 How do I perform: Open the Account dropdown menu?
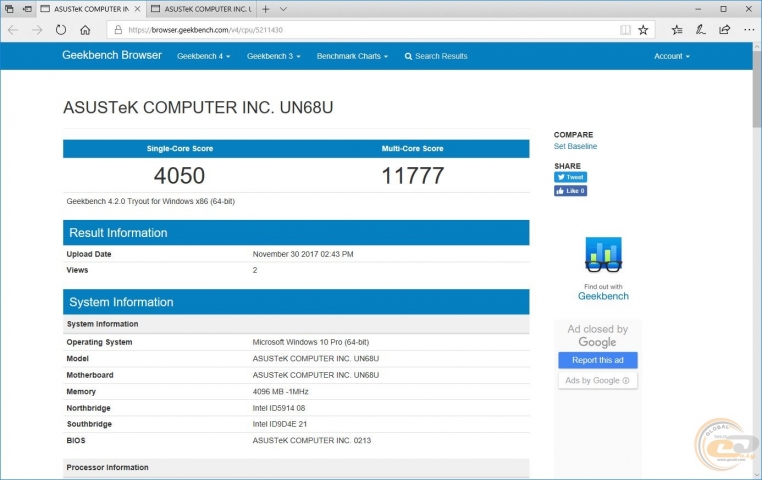(672, 56)
